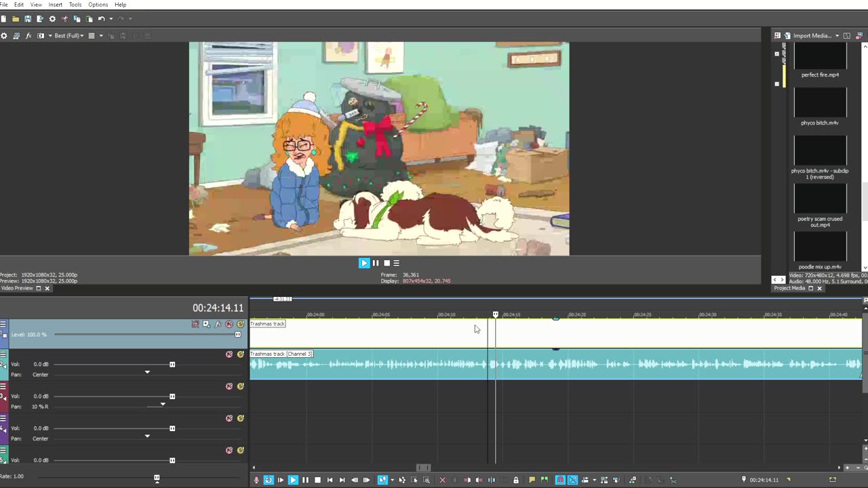Open the Help menu
This screenshot has height=488, width=868.
[120, 5]
